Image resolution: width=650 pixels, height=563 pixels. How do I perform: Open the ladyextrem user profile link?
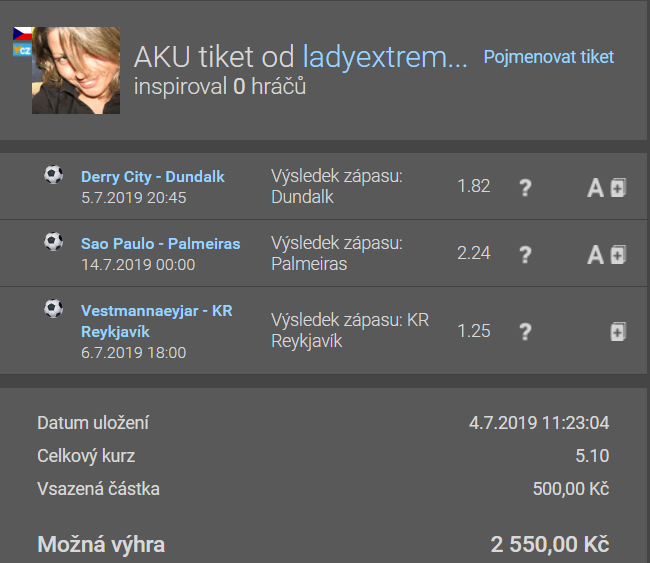point(385,57)
